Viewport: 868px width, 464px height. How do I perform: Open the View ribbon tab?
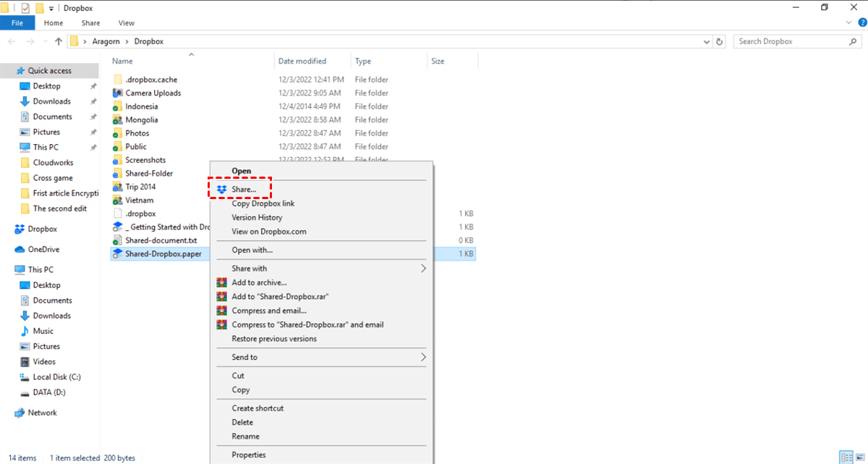(x=127, y=23)
